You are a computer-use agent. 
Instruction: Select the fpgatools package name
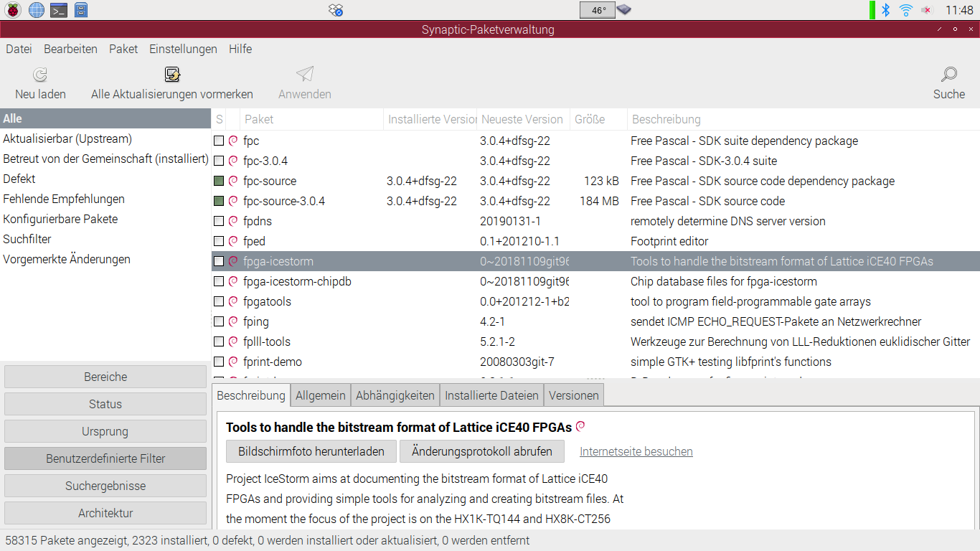click(267, 301)
